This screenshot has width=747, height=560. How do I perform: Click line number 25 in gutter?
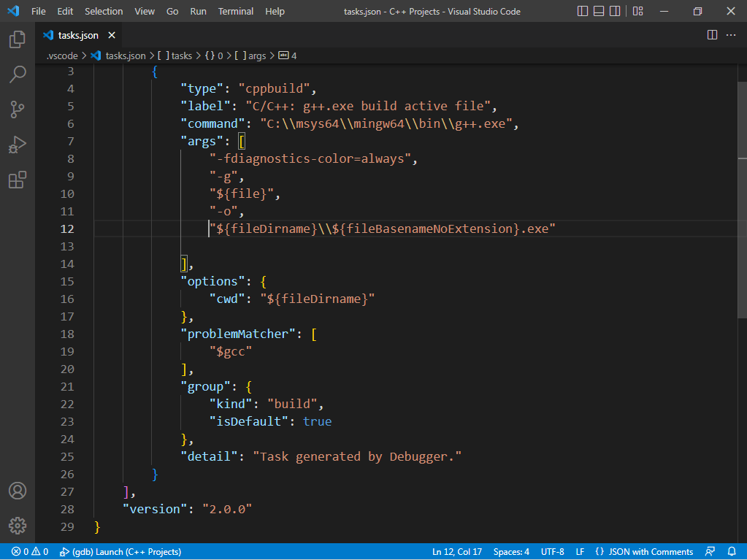pyautogui.click(x=67, y=456)
